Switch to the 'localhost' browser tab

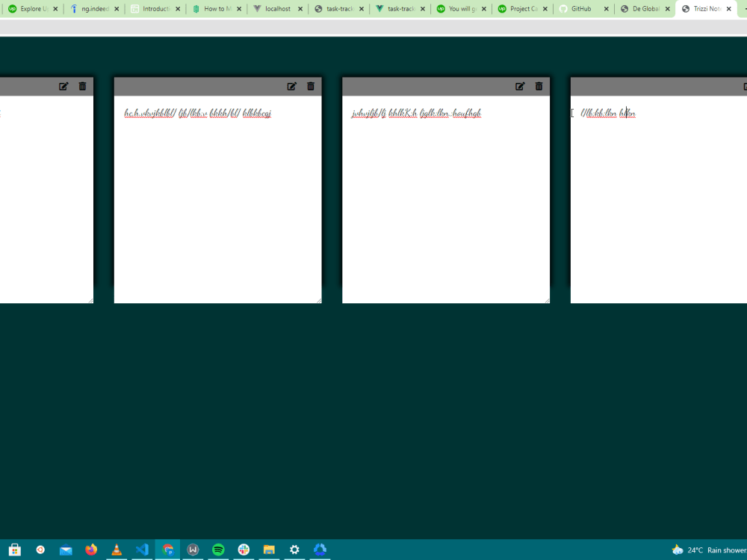pos(278,8)
